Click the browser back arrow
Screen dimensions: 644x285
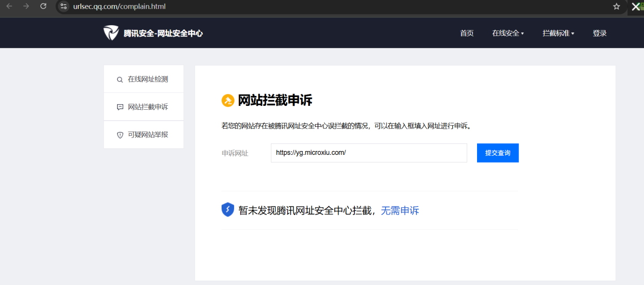point(9,6)
